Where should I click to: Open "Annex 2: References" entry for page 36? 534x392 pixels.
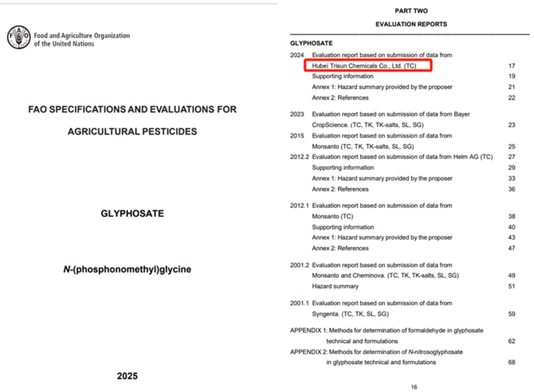click(340, 189)
